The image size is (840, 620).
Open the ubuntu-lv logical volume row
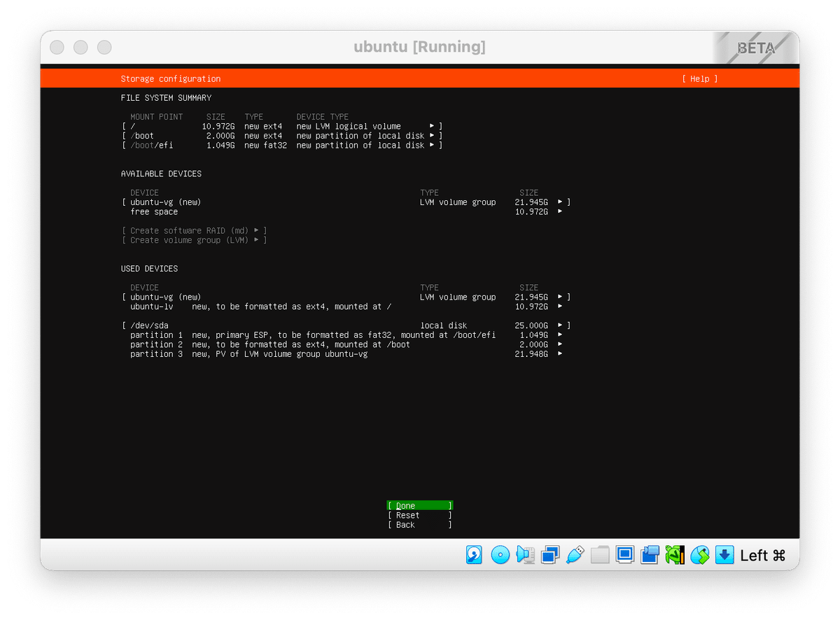[x=346, y=307]
